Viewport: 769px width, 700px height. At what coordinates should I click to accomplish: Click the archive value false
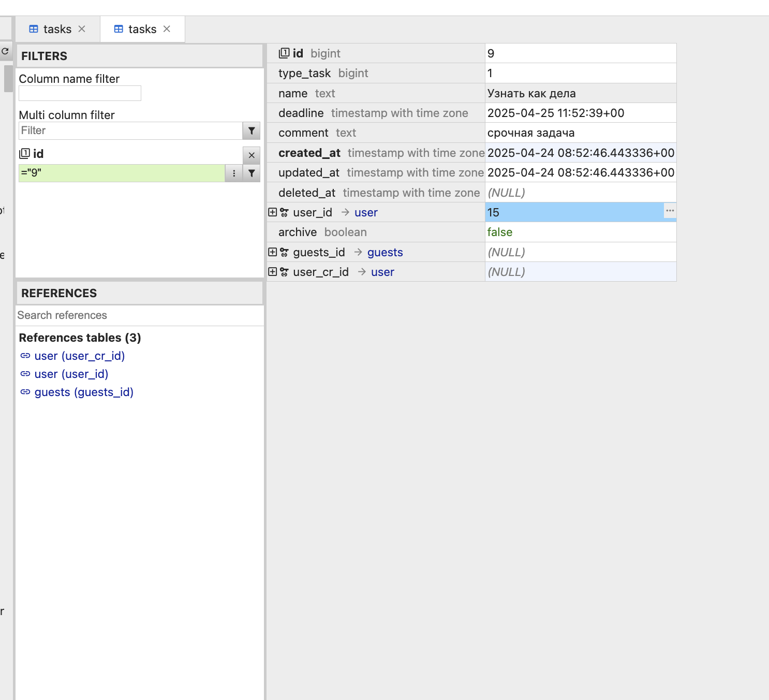click(x=581, y=232)
